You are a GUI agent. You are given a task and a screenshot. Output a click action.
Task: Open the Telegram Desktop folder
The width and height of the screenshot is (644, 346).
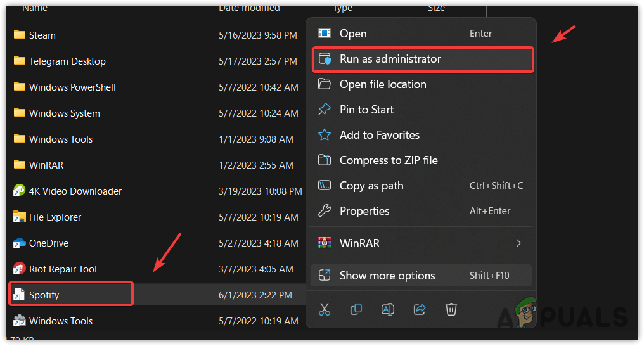click(67, 61)
